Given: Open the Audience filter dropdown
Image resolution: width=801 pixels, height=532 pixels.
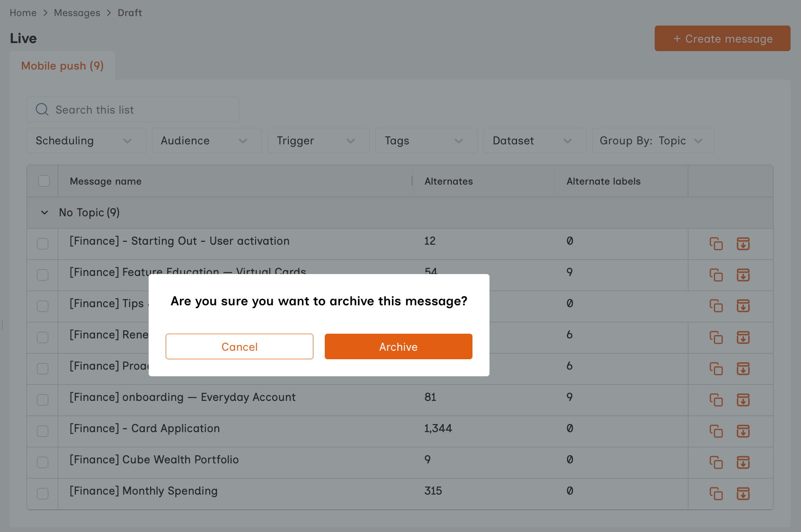Looking at the screenshot, I should (x=206, y=141).
